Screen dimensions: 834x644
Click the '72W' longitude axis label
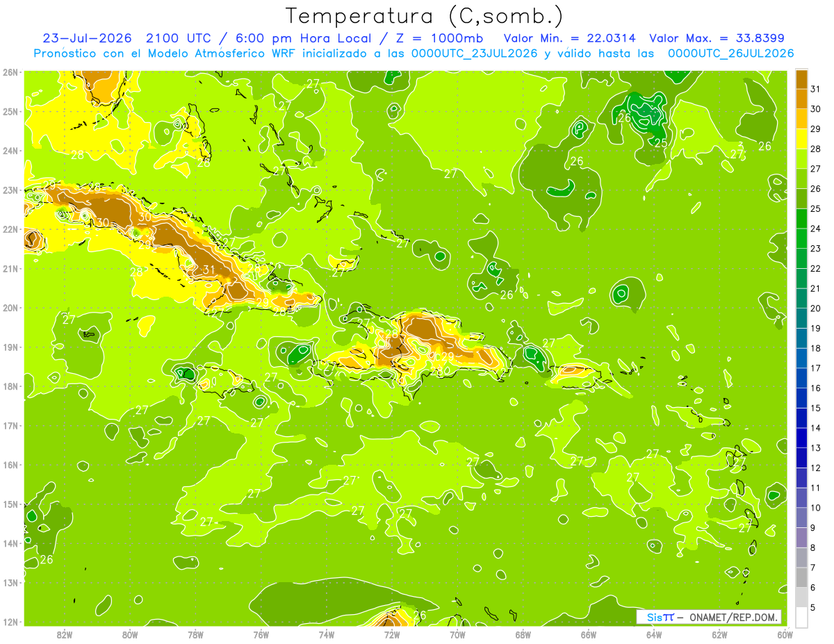(x=392, y=634)
